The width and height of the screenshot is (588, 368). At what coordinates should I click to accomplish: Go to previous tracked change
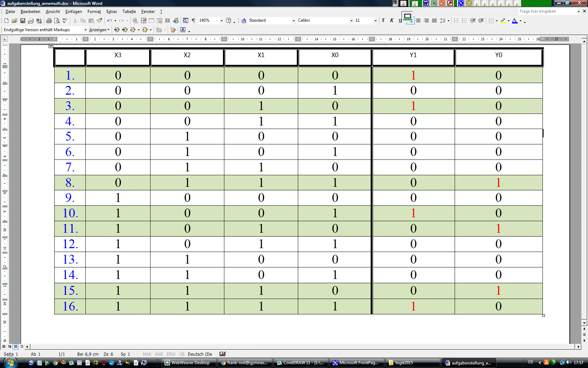(x=117, y=30)
